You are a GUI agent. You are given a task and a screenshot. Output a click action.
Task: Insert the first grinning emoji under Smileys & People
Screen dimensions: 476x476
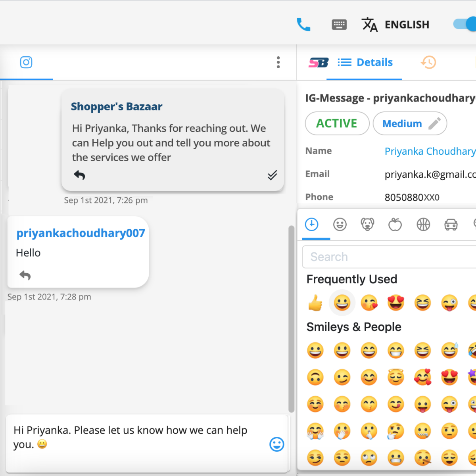pyautogui.click(x=315, y=351)
